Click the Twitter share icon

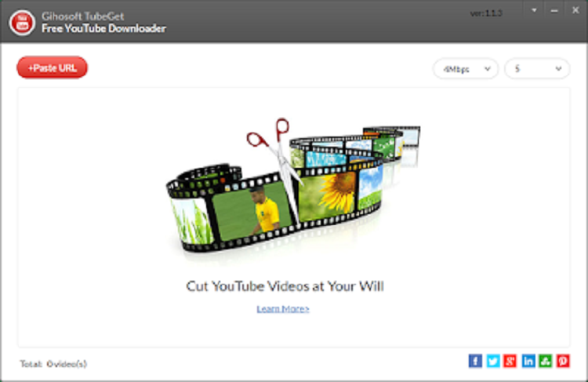pos(492,361)
